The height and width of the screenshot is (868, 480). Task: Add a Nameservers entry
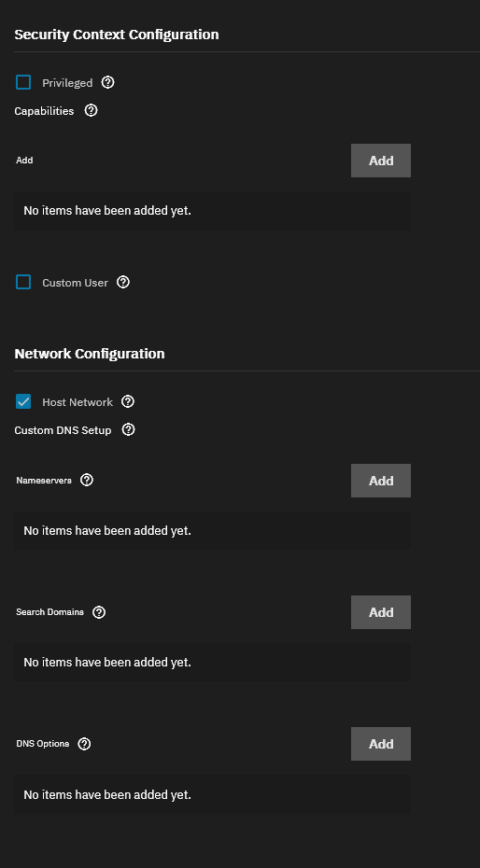(x=381, y=481)
